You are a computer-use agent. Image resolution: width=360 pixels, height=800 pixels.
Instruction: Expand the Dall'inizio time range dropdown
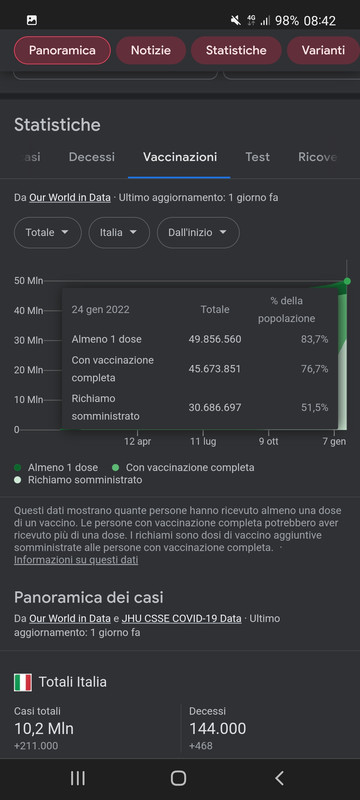tap(198, 232)
